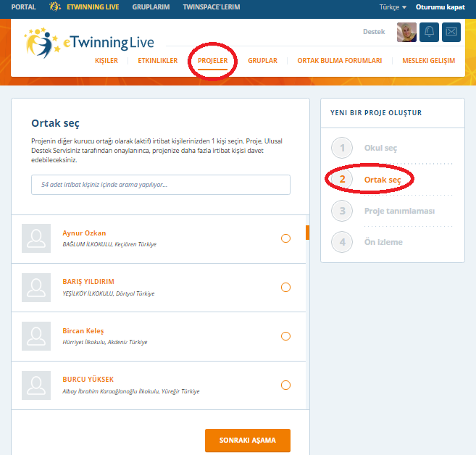
Task: Click Oturumu kapat to log out
Action: (440, 7)
